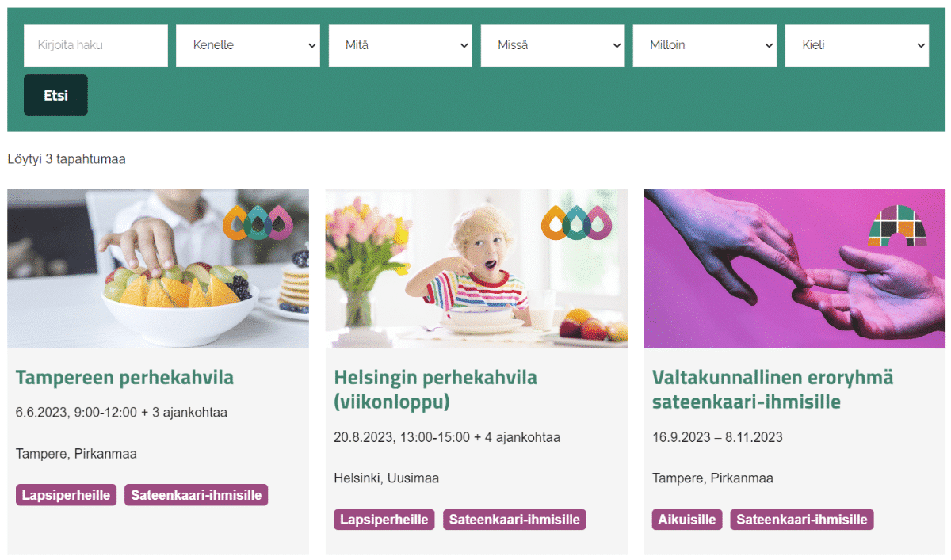The width and height of the screenshot is (951, 560).
Task: Click the droplet logo on Helsingin perhekahvila image
Action: [x=577, y=223]
